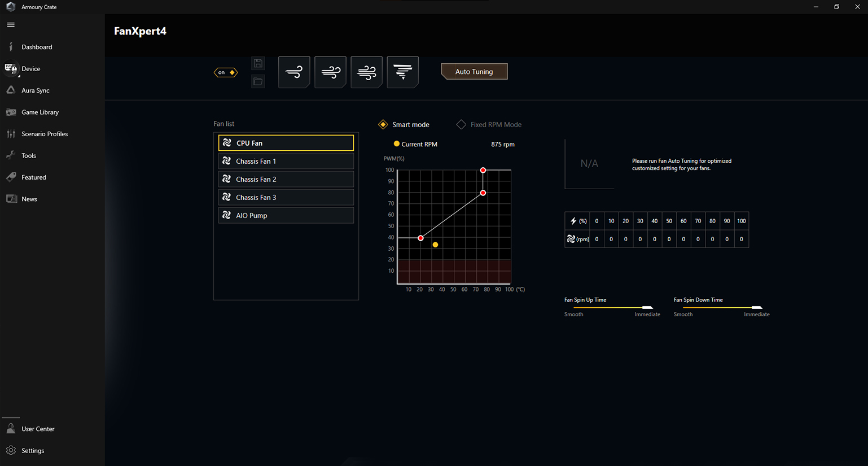
Task: Select CPU Fan in the fan list
Action: click(x=286, y=143)
